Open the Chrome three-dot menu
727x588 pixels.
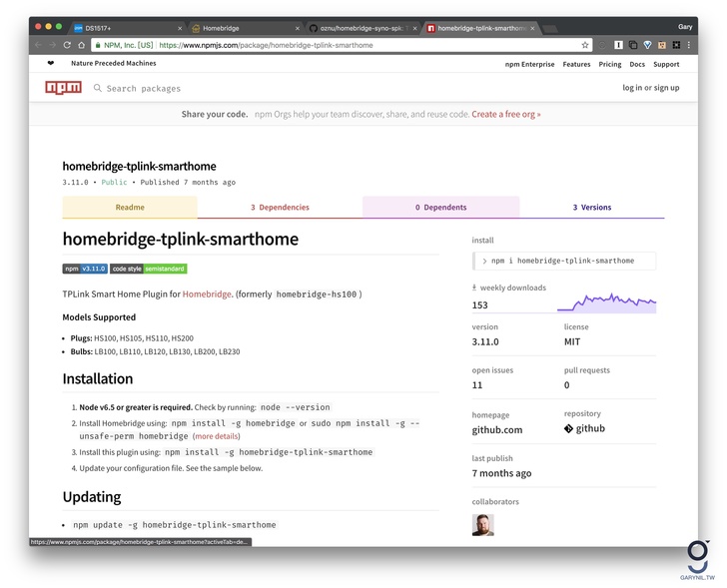[689, 45]
